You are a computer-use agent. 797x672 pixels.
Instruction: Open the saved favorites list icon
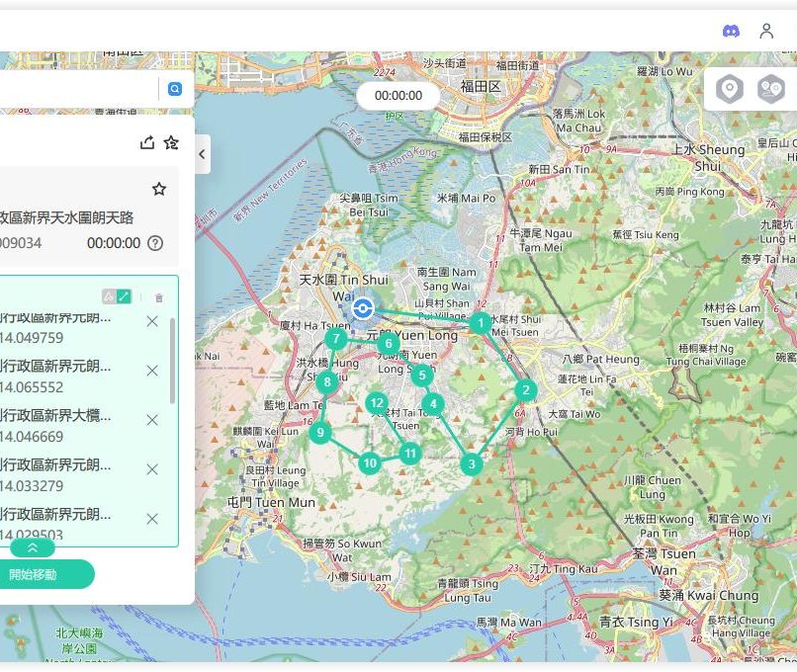point(171,142)
